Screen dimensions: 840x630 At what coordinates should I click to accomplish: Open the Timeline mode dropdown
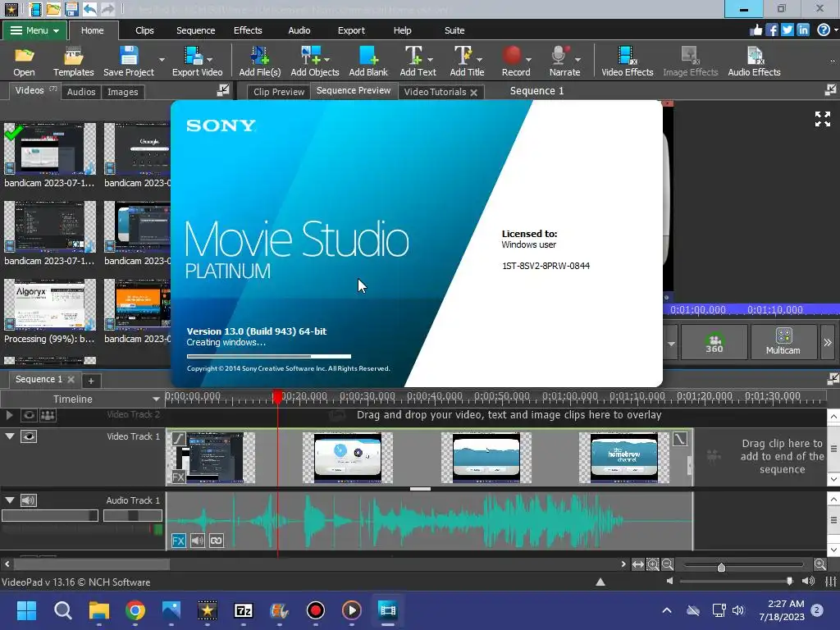tap(156, 399)
